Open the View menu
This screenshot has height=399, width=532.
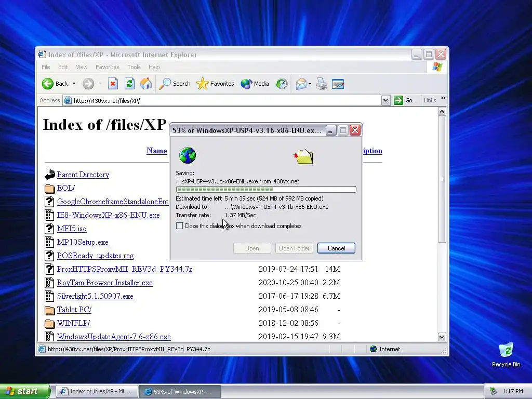82,67
